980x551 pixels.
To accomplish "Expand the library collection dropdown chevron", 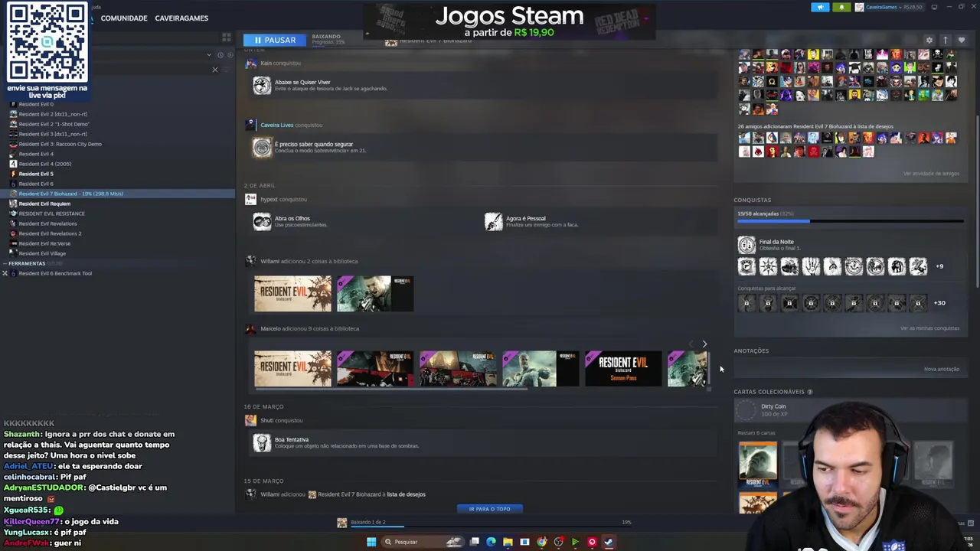I will [x=208, y=55].
